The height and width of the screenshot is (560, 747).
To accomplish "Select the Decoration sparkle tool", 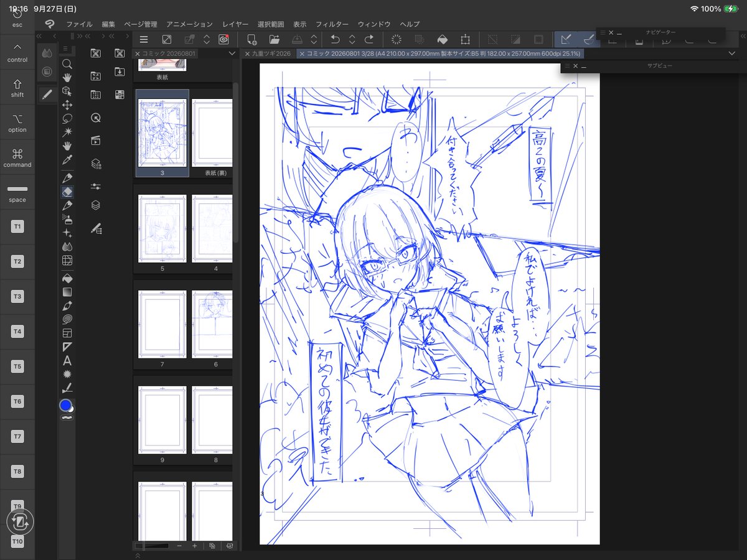I will tap(67, 233).
